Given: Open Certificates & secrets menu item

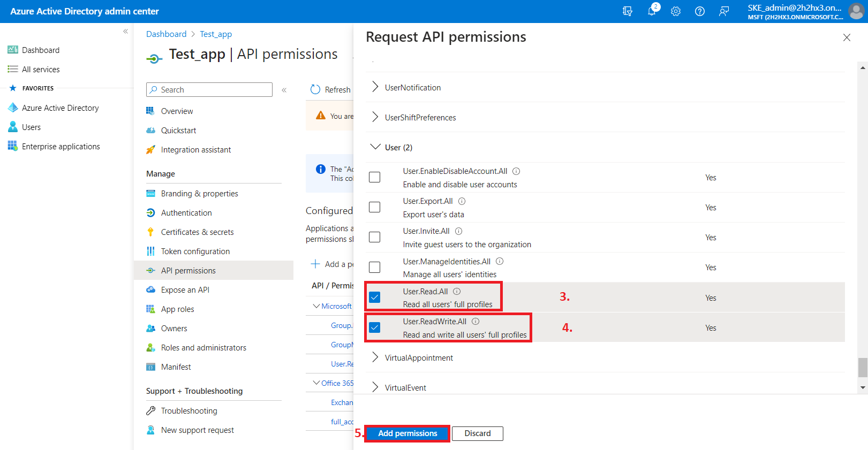Looking at the screenshot, I should click(197, 232).
